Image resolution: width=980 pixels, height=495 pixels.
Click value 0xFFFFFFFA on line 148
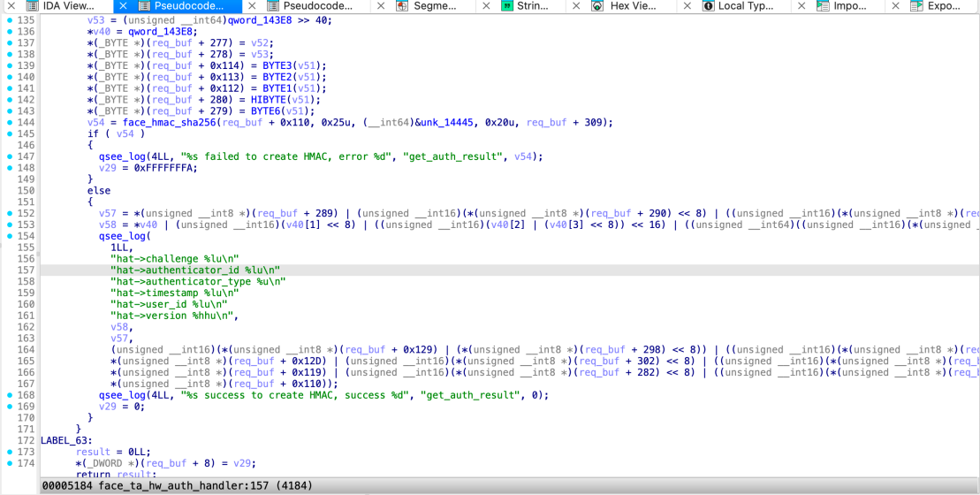163,167
